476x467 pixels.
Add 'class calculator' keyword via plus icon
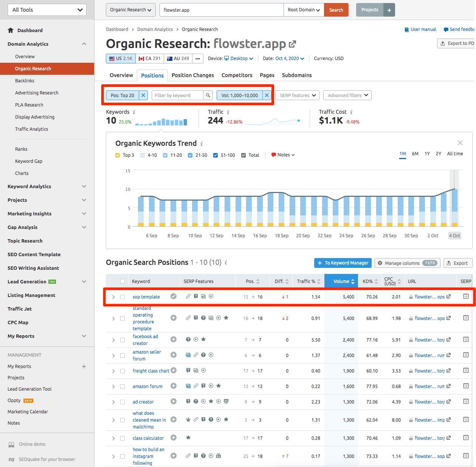[174, 438]
